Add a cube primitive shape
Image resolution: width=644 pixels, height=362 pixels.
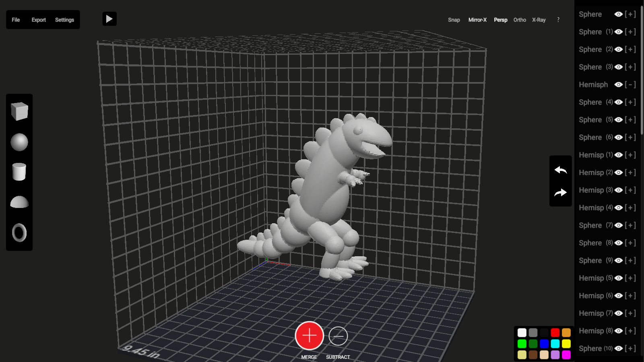(19, 111)
